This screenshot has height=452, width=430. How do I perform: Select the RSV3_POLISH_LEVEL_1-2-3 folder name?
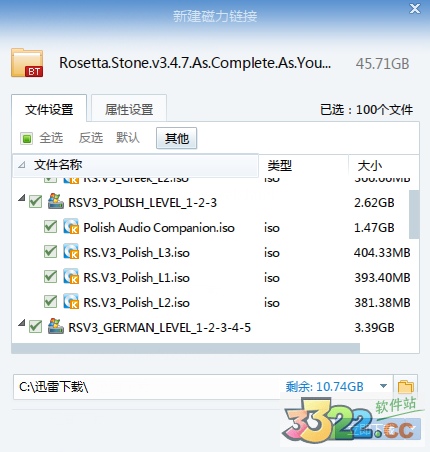[x=143, y=203]
